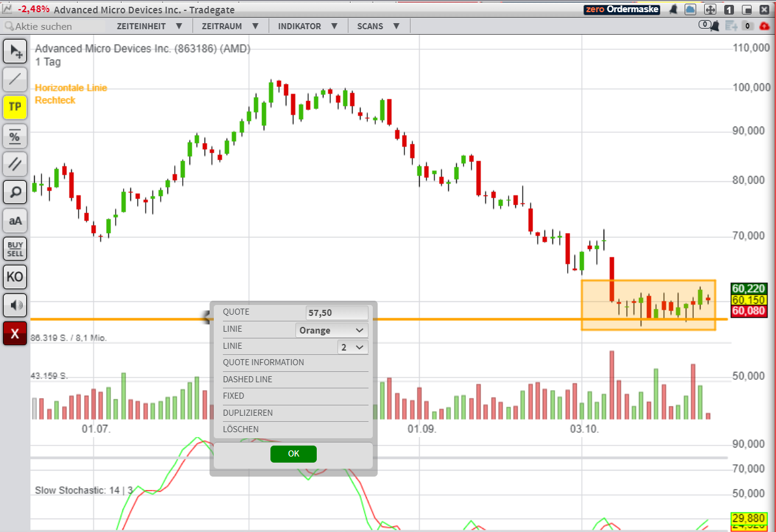Click the four-arrow move window icon
776x532 pixels.
point(710,9)
